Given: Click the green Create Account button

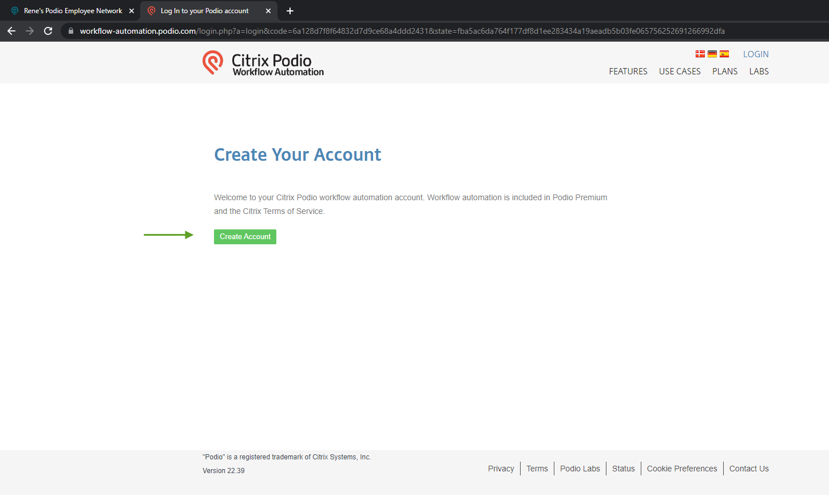Looking at the screenshot, I should (x=245, y=237).
